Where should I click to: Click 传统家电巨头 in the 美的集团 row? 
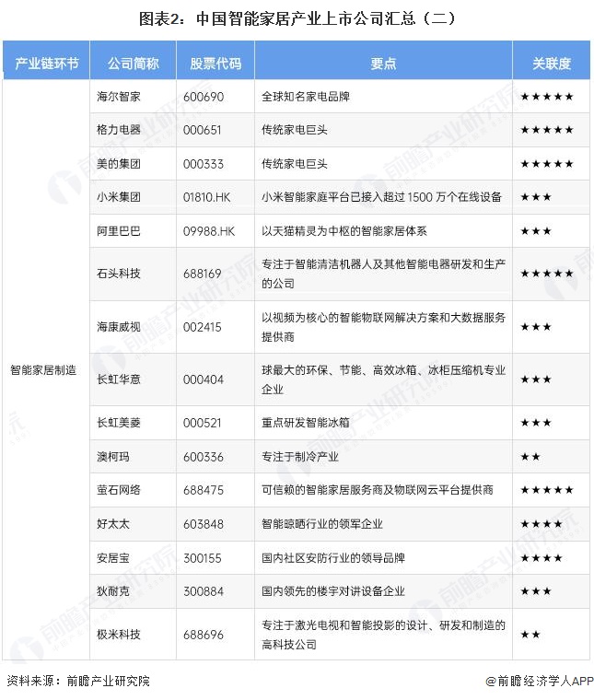tap(295, 164)
